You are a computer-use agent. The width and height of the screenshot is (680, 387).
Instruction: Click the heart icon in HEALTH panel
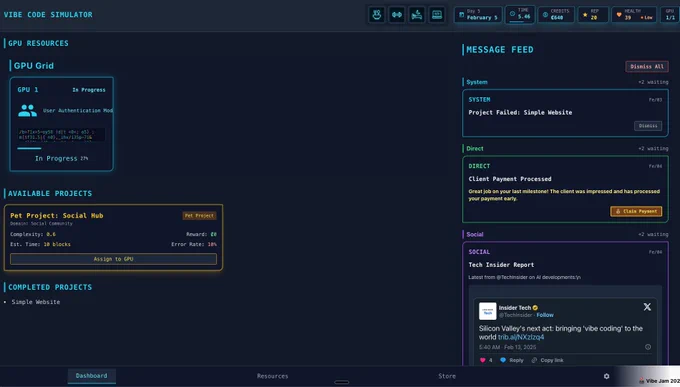click(x=619, y=15)
